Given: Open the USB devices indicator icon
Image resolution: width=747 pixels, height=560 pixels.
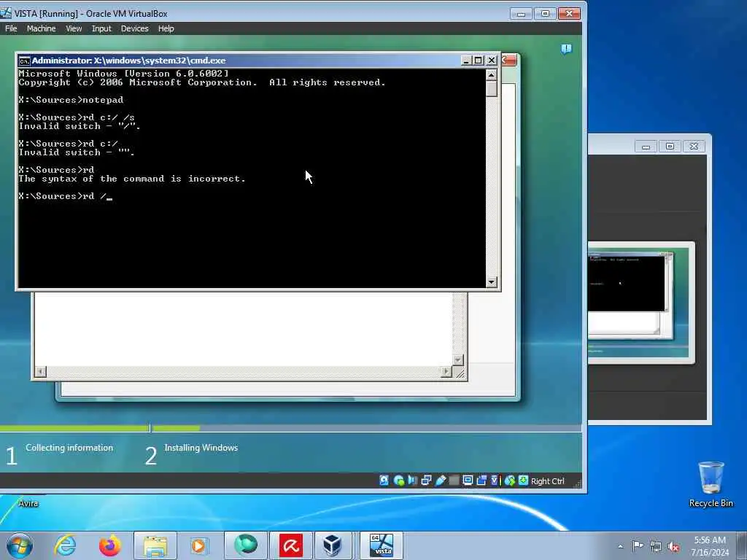Looking at the screenshot, I should tap(441, 481).
